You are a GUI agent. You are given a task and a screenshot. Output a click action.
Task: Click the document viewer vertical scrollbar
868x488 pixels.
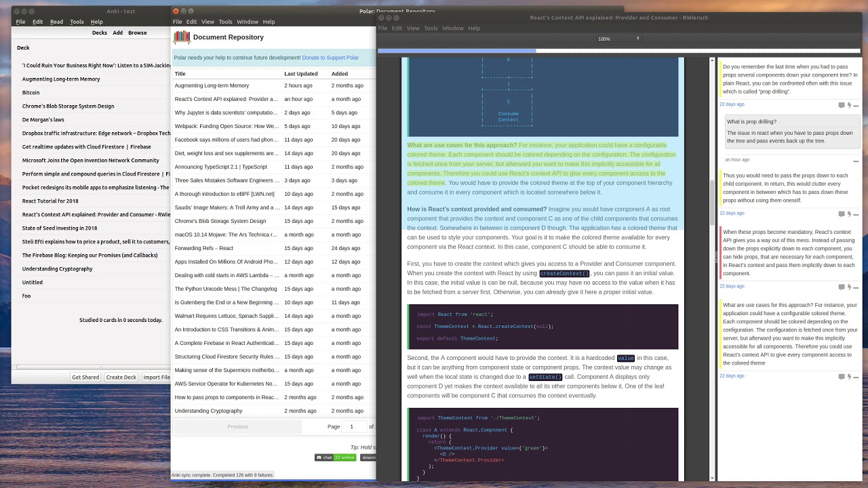click(712, 269)
